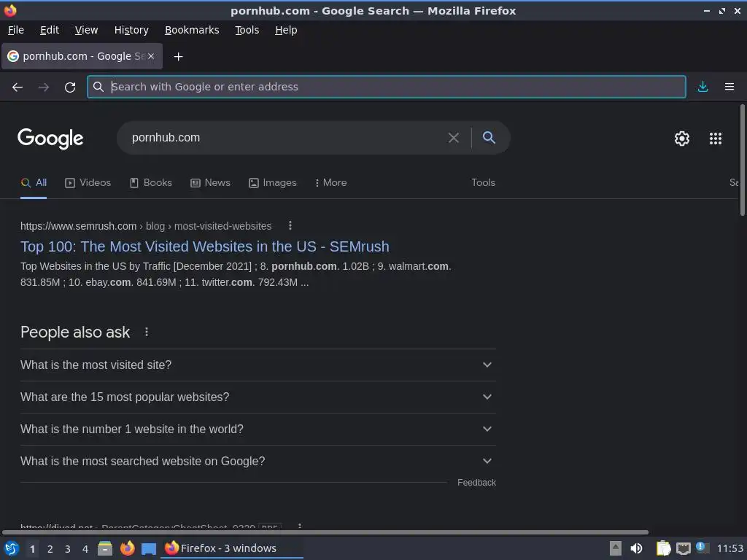Open the Help menu
This screenshot has height=560, width=747.
pos(286,30)
